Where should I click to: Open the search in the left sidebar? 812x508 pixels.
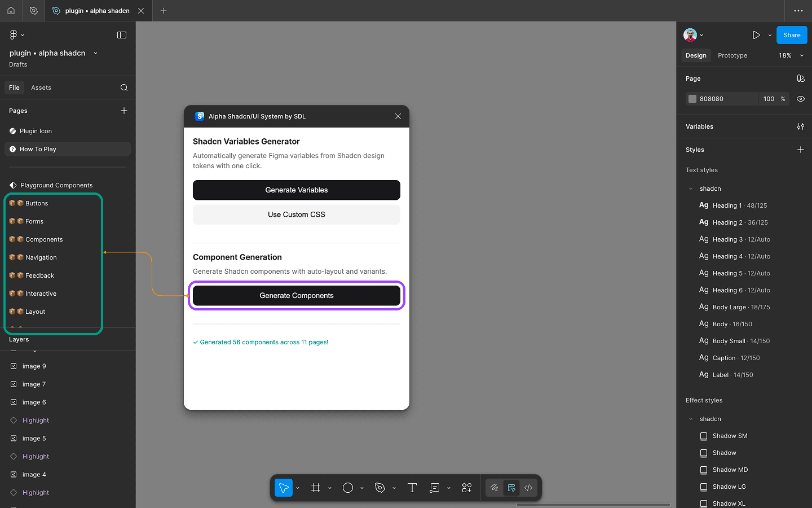[x=123, y=87]
